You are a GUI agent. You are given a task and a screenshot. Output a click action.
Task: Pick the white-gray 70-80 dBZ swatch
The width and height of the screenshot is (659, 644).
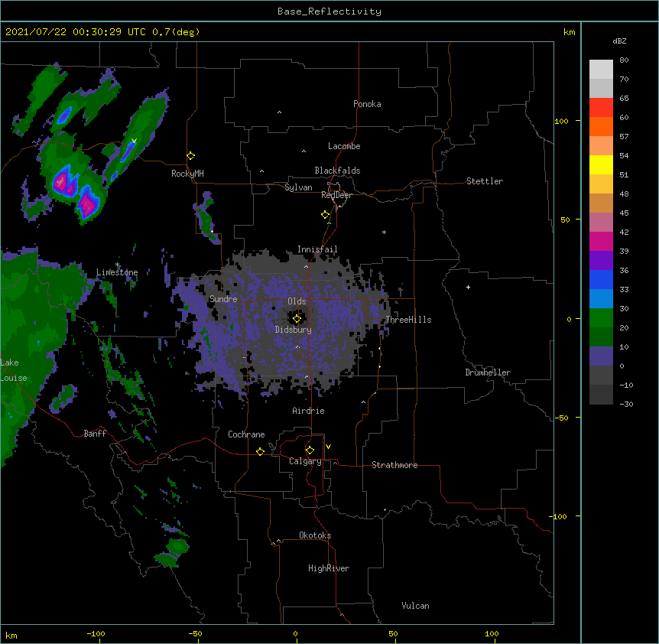tap(601, 70)
